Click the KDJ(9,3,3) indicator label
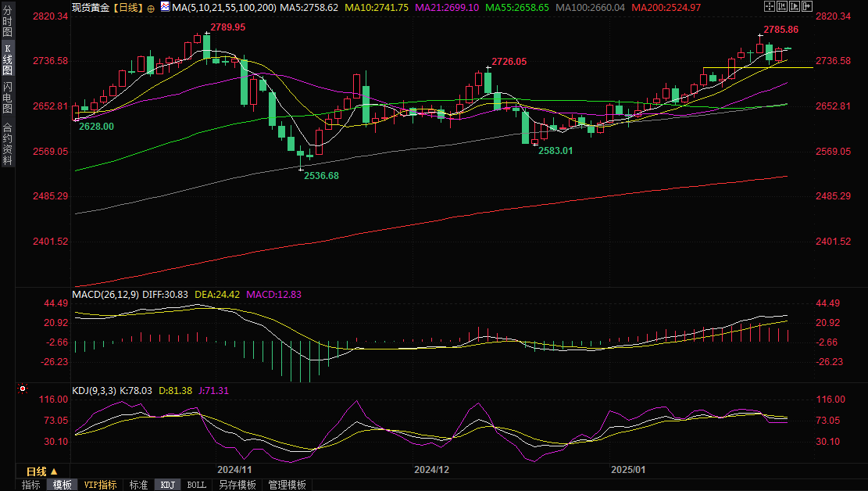 pos(94,391)
